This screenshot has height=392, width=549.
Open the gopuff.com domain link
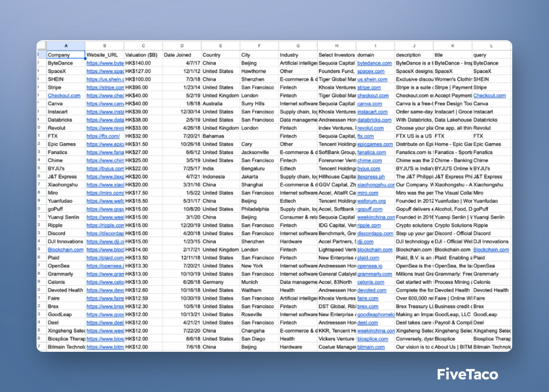(370, 209)
